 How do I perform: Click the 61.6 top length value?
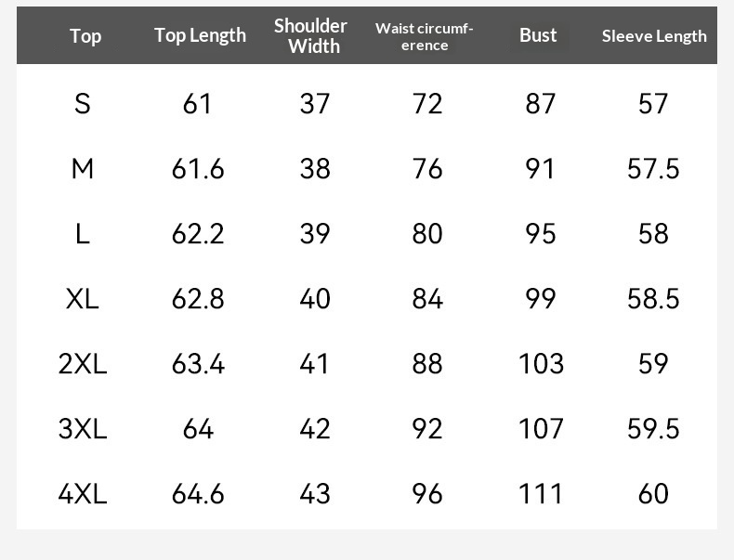click(198, 169)
